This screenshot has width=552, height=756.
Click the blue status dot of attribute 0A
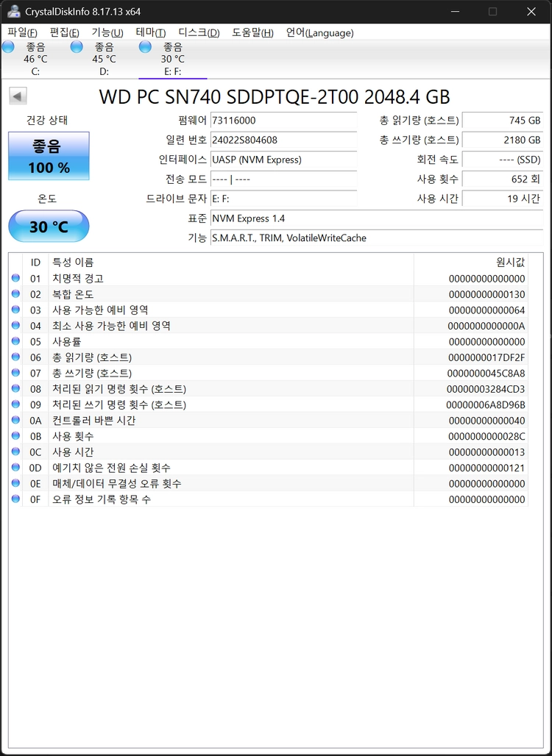(x=16, y=419)
